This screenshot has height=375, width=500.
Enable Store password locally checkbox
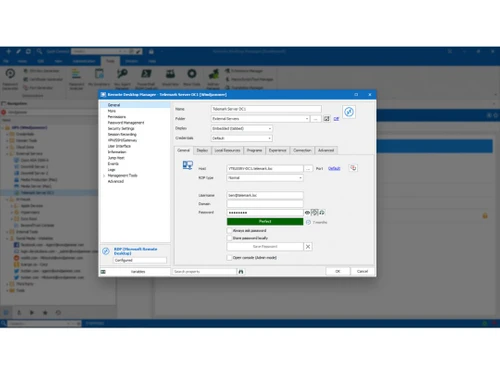click(x=229, y=238)
